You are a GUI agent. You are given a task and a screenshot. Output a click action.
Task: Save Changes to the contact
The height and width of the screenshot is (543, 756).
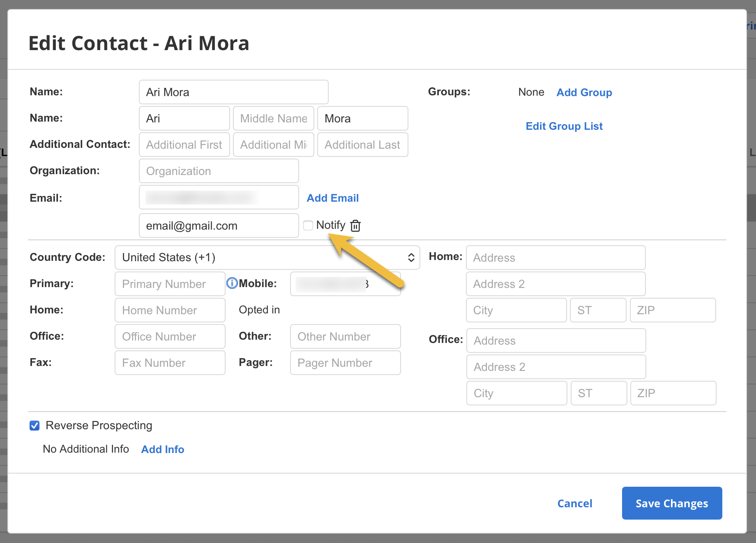[x=672, y=503]
